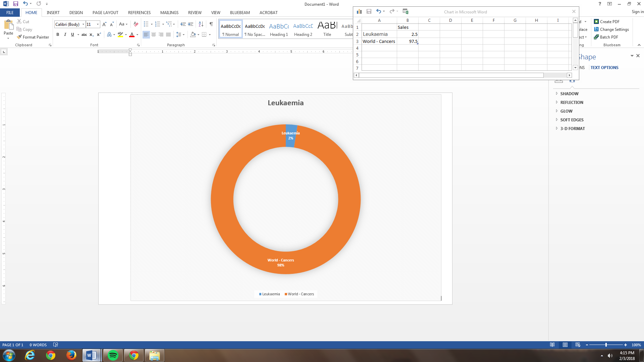Click the Bullets list icon

(146, 24)
